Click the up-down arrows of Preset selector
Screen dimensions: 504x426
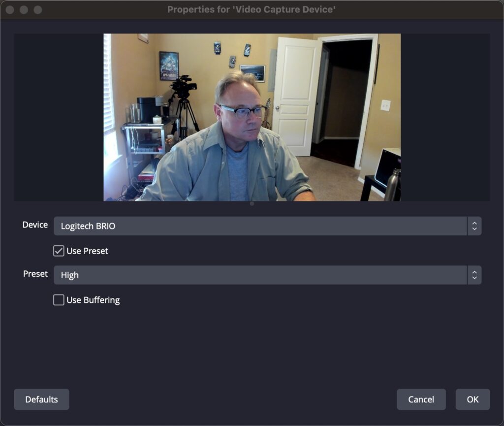pyautogui.click(x=474, y=275)
